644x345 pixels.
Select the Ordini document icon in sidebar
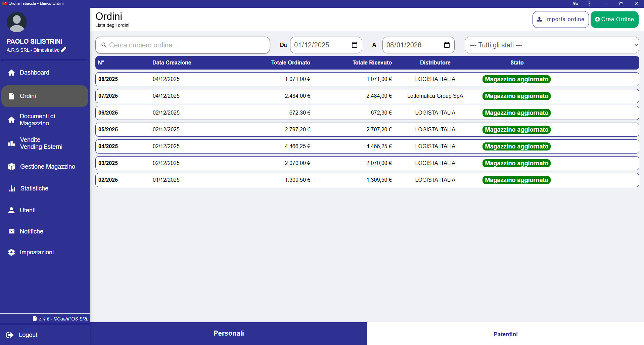pos(12,96)
